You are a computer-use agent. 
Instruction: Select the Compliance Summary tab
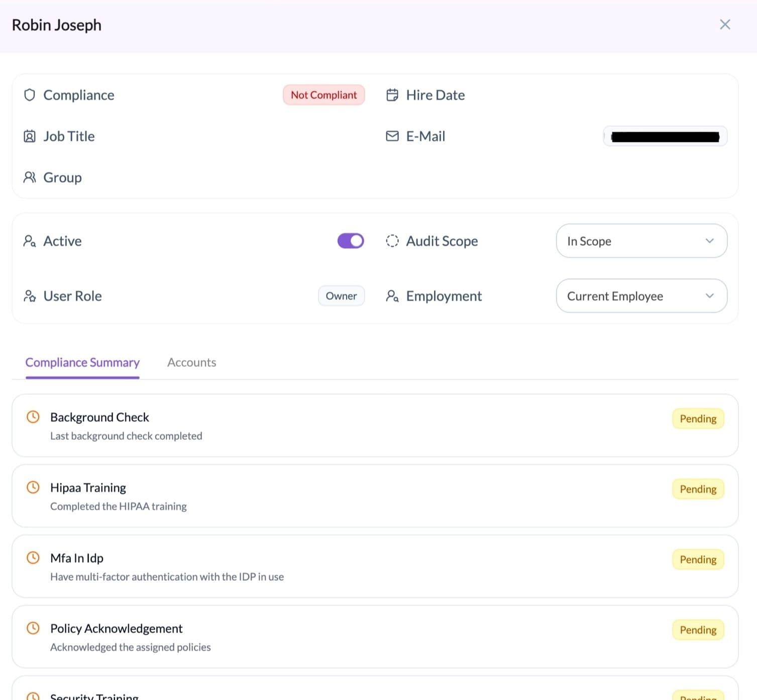pos(82,362)
